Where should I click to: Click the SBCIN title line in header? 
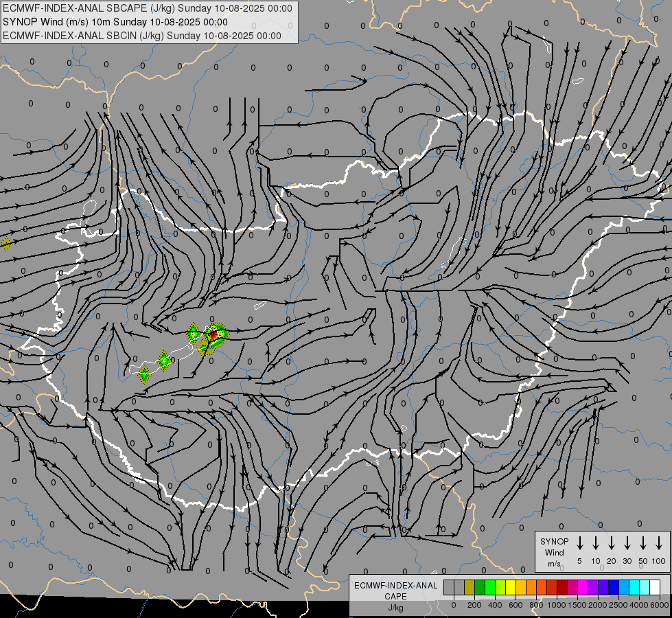pos(142,36)
